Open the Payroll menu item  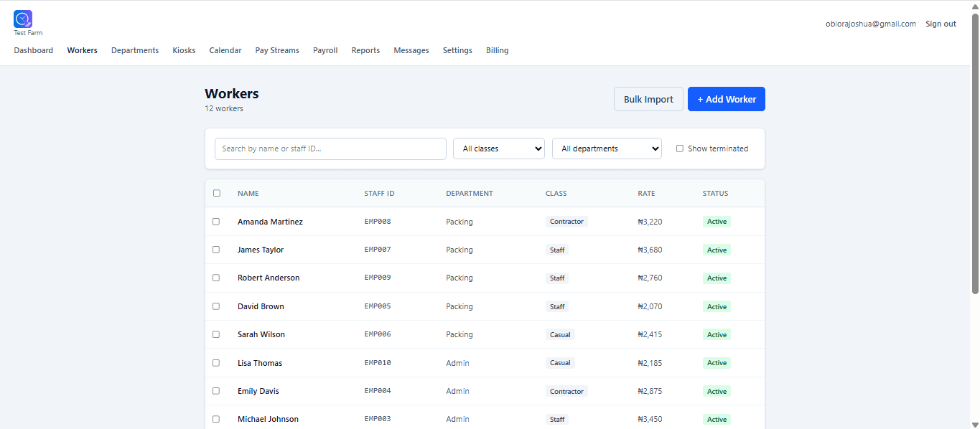click(x=325, y=50)
